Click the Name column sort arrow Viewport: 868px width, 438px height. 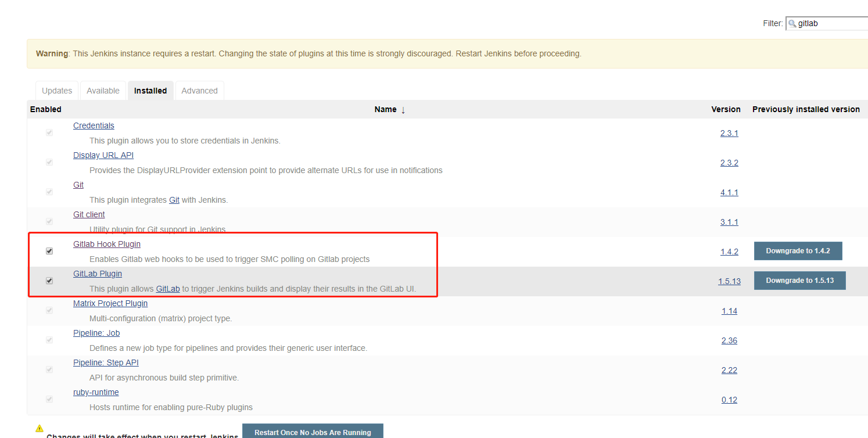(x=403, y=110)
